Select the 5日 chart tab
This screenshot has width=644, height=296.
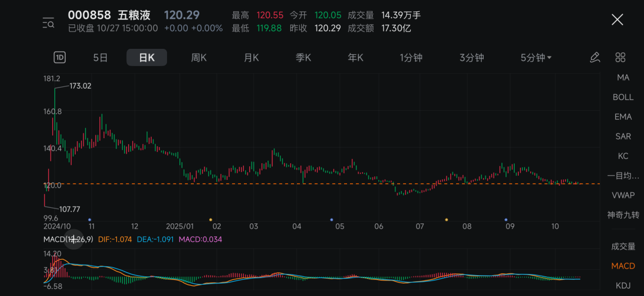[100, 58]
